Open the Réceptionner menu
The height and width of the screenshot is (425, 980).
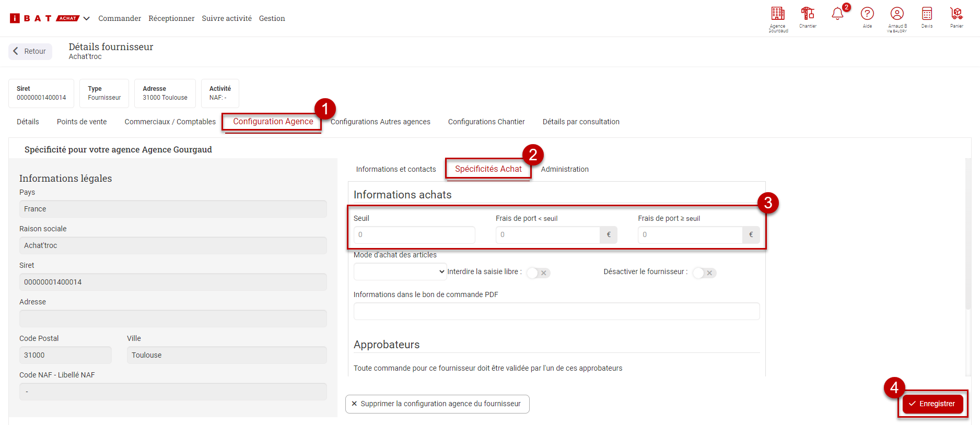[x=171, y=18]
